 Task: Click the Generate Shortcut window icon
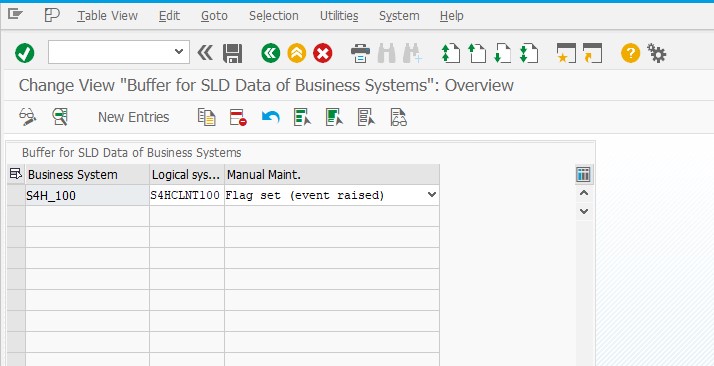[x=592, y=53]
